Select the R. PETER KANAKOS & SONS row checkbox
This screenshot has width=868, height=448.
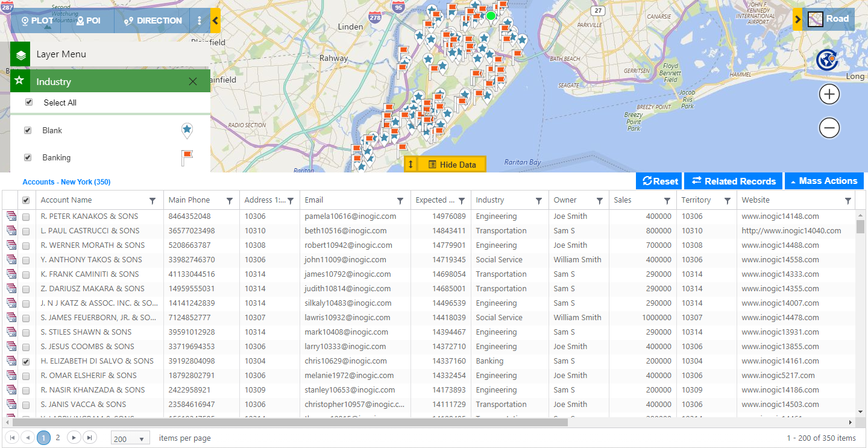(26, 216)
